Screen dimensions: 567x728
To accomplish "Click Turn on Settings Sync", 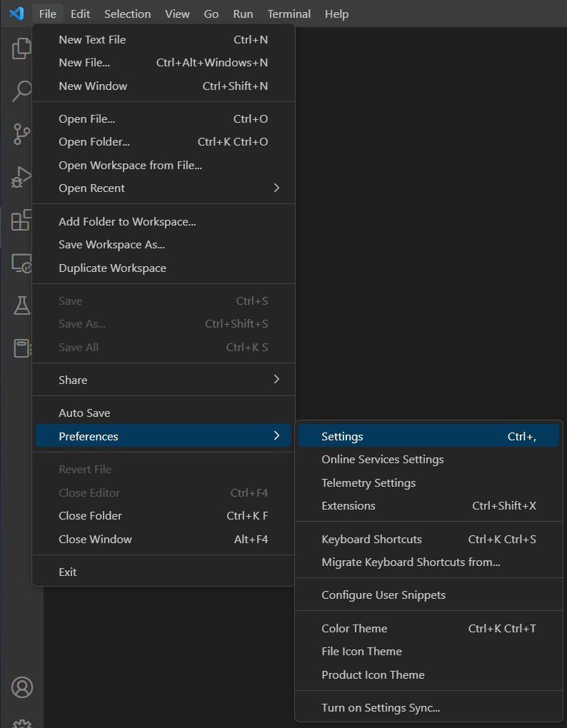I will point(381,707).
